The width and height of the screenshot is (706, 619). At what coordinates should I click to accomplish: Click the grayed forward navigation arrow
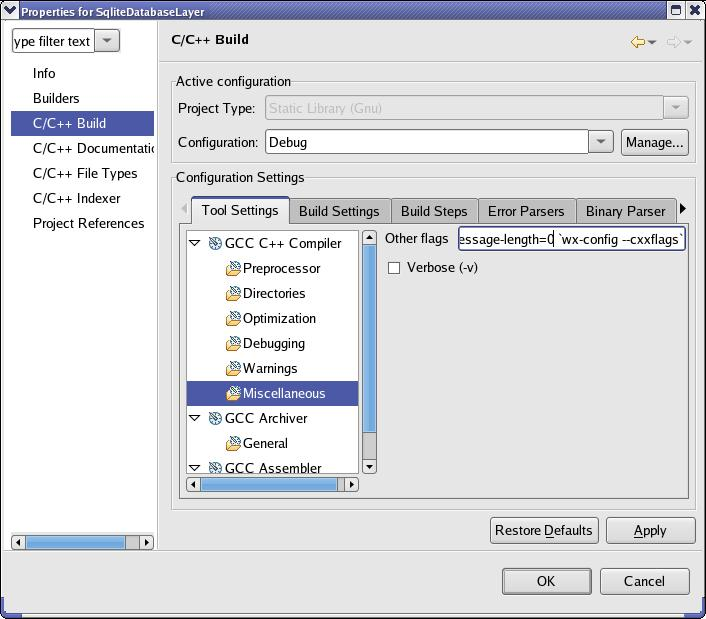pyautogui.click(x=673, y=42)
